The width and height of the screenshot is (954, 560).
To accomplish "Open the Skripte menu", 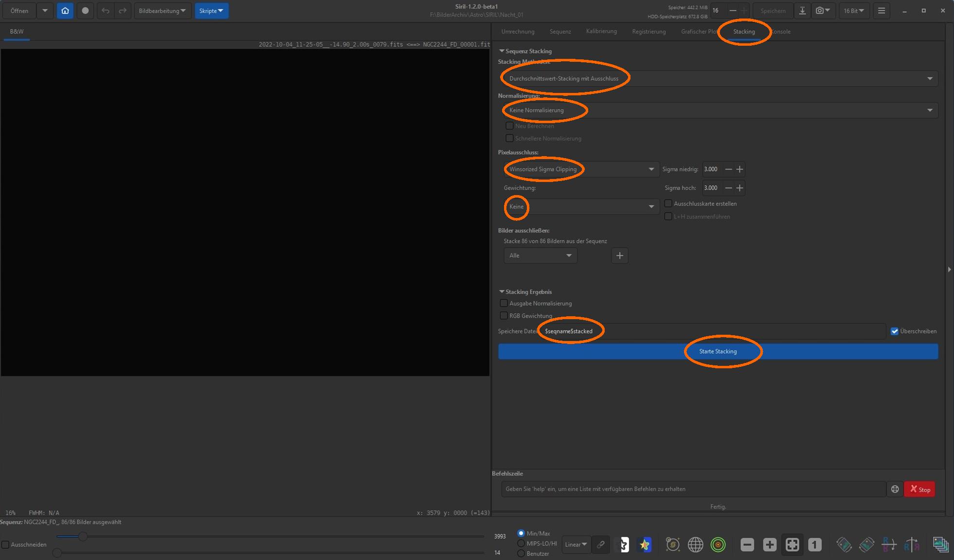I will point(211,11).
